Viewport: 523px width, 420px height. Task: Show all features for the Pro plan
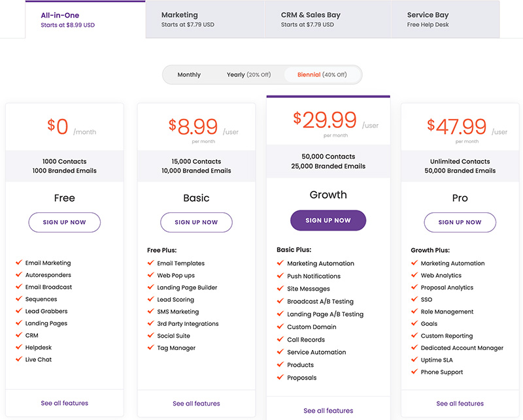point(460,404)
